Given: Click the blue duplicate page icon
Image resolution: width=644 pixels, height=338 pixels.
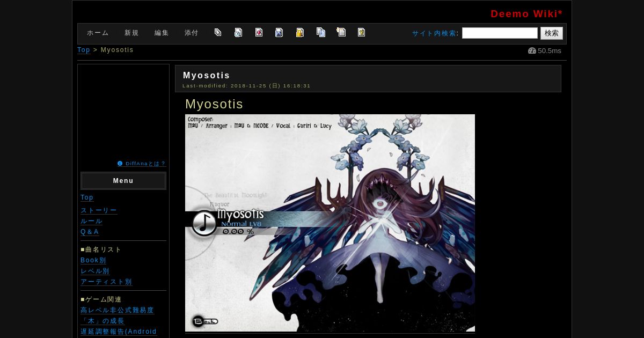Looking at the screenshot, I should pyautogui.click(x=320, y=32).
